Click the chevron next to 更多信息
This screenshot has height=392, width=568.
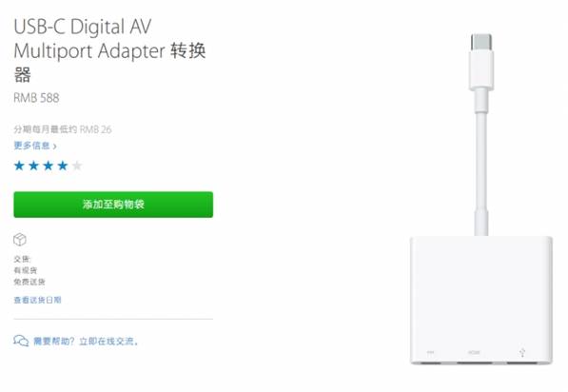pyautogui.click(x=54, y=147)
